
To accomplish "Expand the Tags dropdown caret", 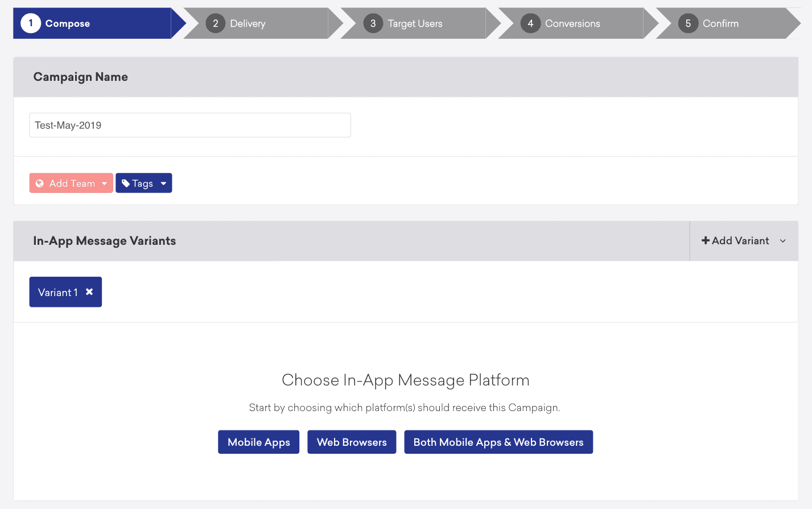I will click(164, 183).
